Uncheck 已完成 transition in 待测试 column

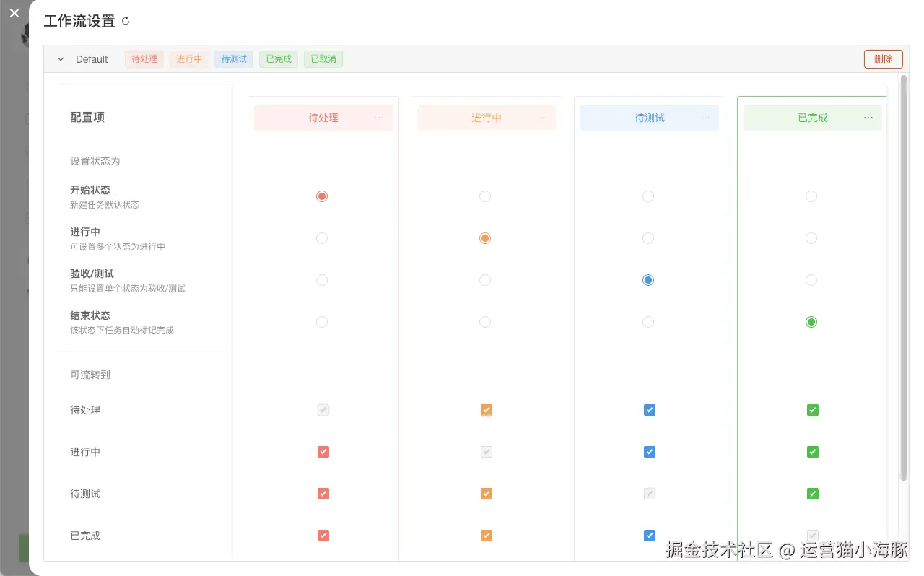click(x=650, y=536)
